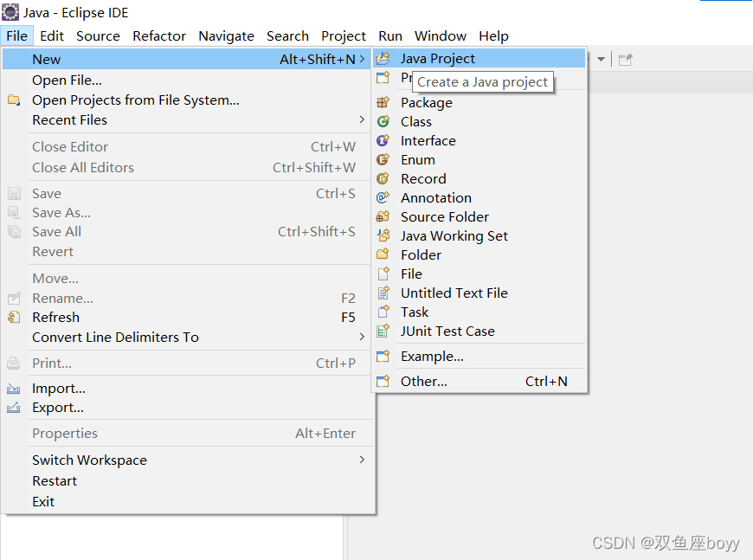
Task: Click the purple Interface icon
Action: 383,140
